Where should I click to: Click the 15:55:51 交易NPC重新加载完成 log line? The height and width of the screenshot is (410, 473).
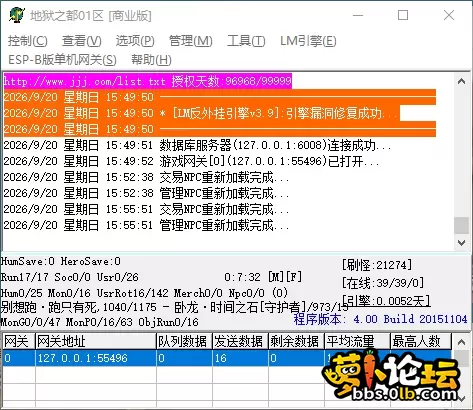click(146, 209)
